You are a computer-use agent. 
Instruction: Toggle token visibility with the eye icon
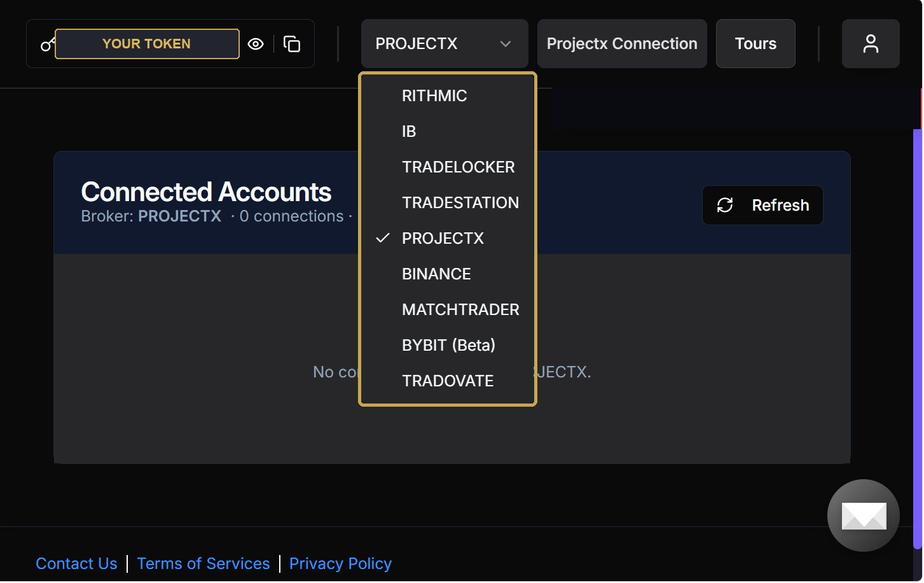(256, 44)
